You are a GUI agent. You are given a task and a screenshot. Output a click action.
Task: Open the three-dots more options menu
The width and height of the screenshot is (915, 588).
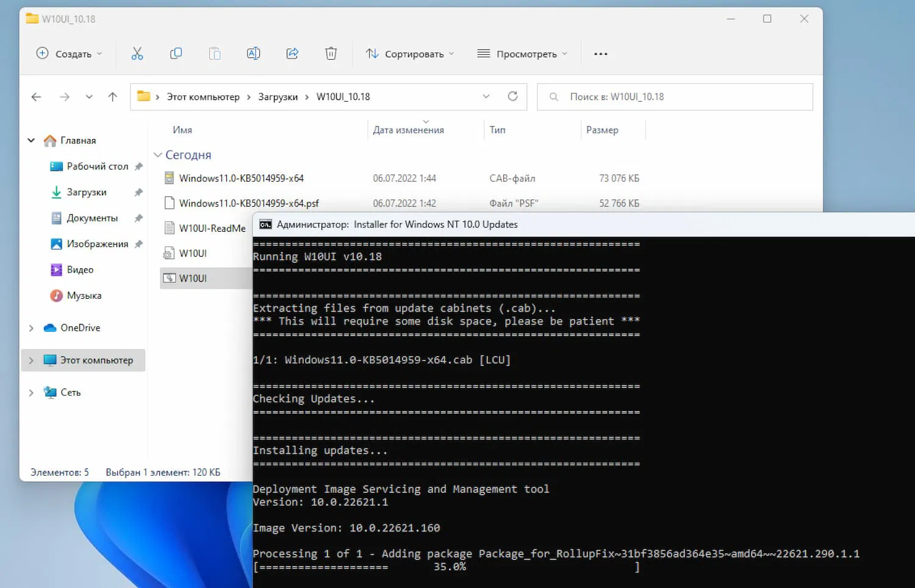[x=601, y=54]
